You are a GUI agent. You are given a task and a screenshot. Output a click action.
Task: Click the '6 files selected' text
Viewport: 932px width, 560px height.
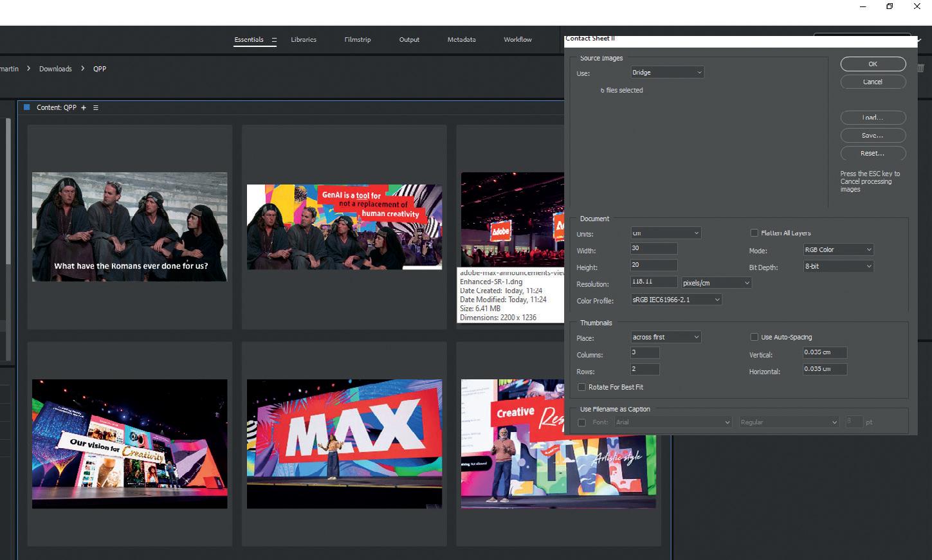622,91
